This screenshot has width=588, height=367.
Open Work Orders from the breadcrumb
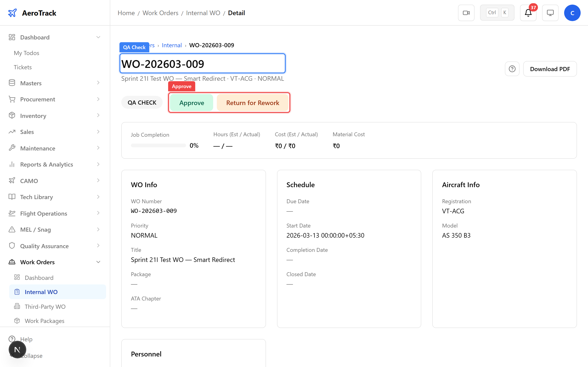point(160,13)
